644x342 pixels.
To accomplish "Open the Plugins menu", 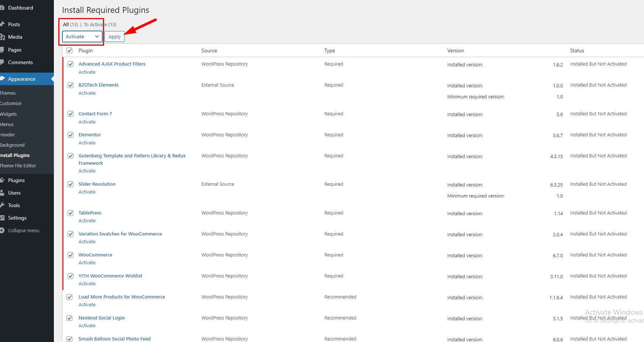I will coord(16,180).
